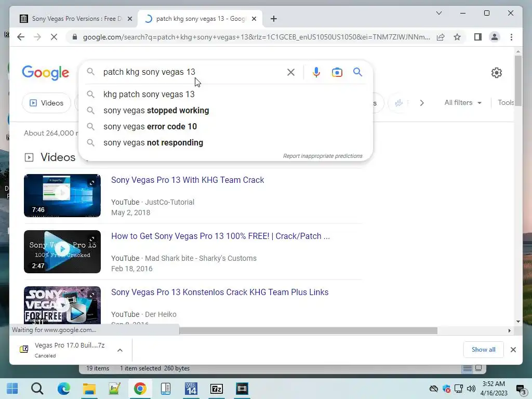Choose suggestion sony vegas not responding

(x=225, y=143)
